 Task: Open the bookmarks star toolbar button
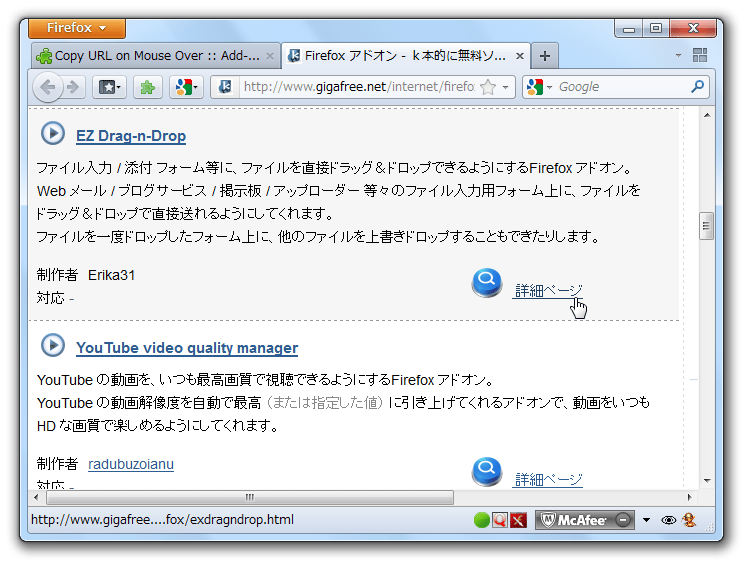click(x=109, y=87)
